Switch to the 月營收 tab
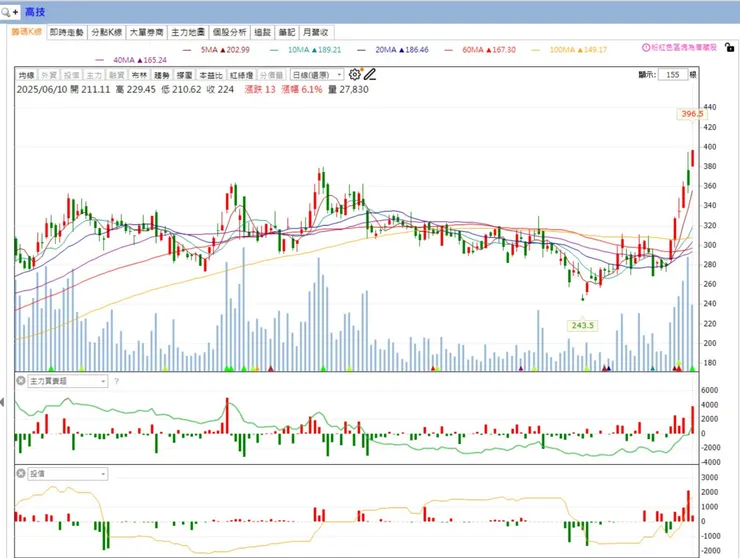The width and height of the screenshot is (740, 558). (x=316, y=32)
